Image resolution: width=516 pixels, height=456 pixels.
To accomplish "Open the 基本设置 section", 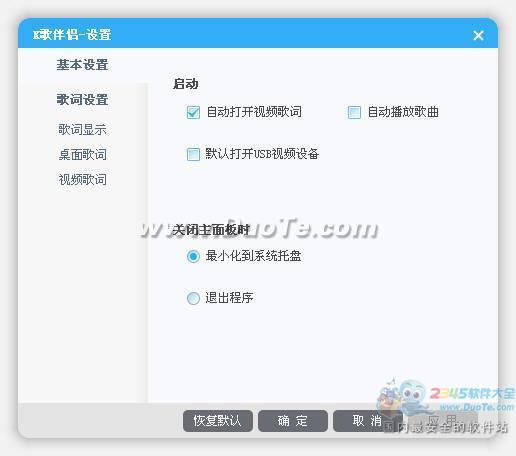I will tap(82, 65).
